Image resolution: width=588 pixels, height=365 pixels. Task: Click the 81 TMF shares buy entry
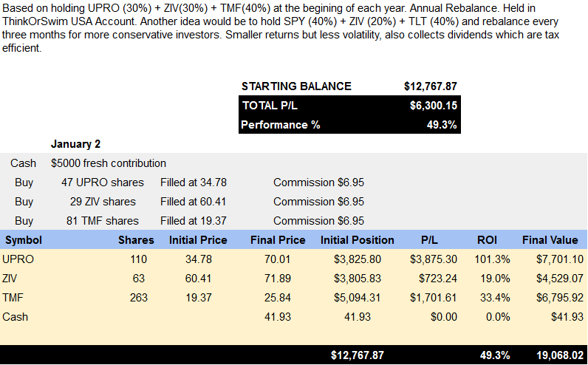click(103, 221)
